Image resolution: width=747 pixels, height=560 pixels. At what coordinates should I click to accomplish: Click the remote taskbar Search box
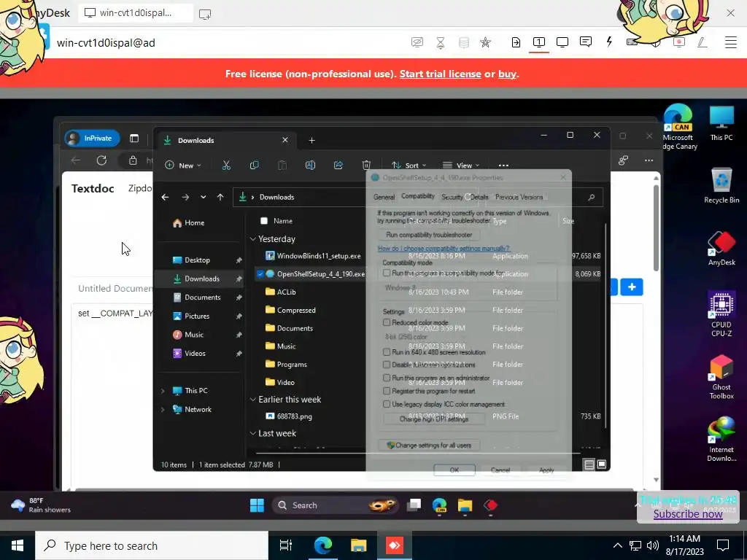(x=336, y=505)
